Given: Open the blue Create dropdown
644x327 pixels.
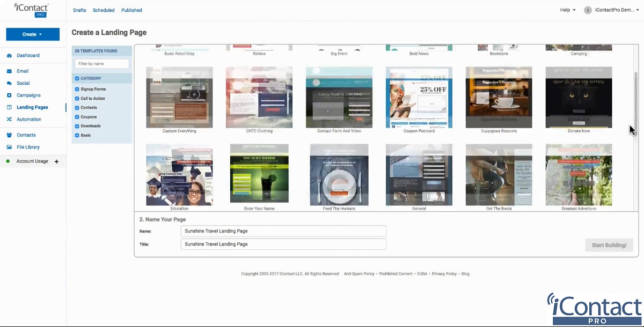Looking at the screenshot, I should 33,34.
